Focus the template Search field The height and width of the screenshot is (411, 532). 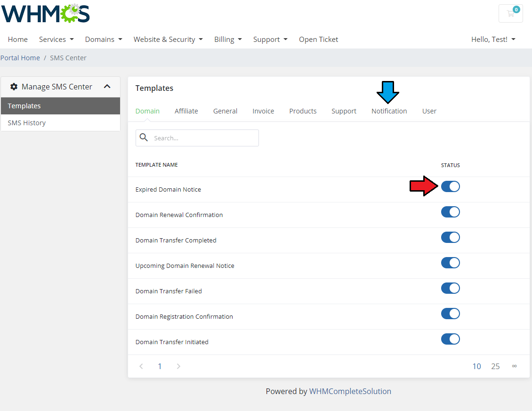point(197,138)
